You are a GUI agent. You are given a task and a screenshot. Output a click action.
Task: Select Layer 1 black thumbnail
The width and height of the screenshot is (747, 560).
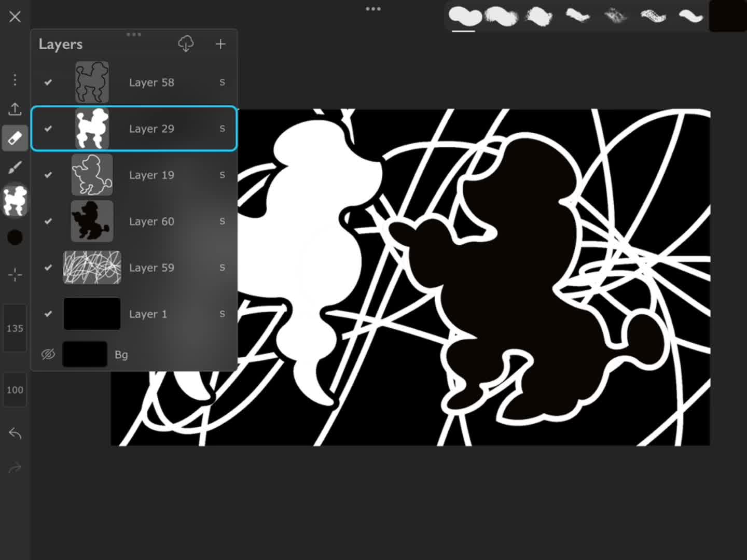point(92,314)
